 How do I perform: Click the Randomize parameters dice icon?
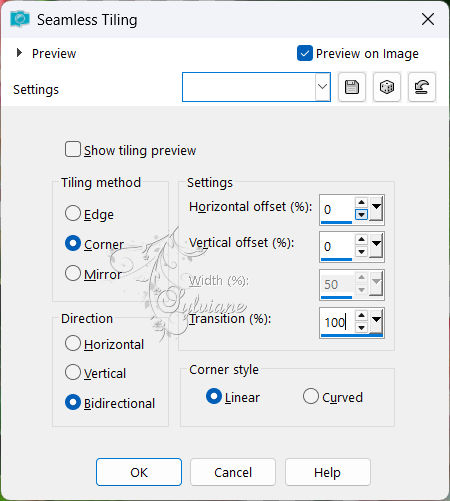(387, 87)
